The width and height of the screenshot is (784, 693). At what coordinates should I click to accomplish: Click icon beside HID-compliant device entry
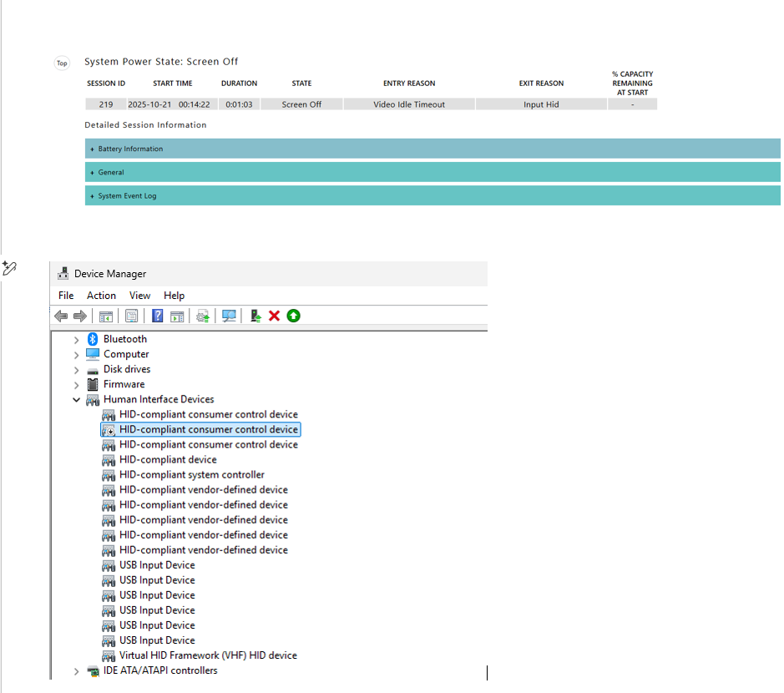109,460
